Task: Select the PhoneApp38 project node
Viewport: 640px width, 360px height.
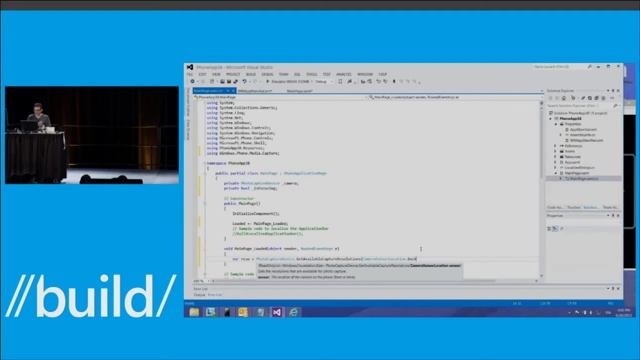Action: point(571,118)
